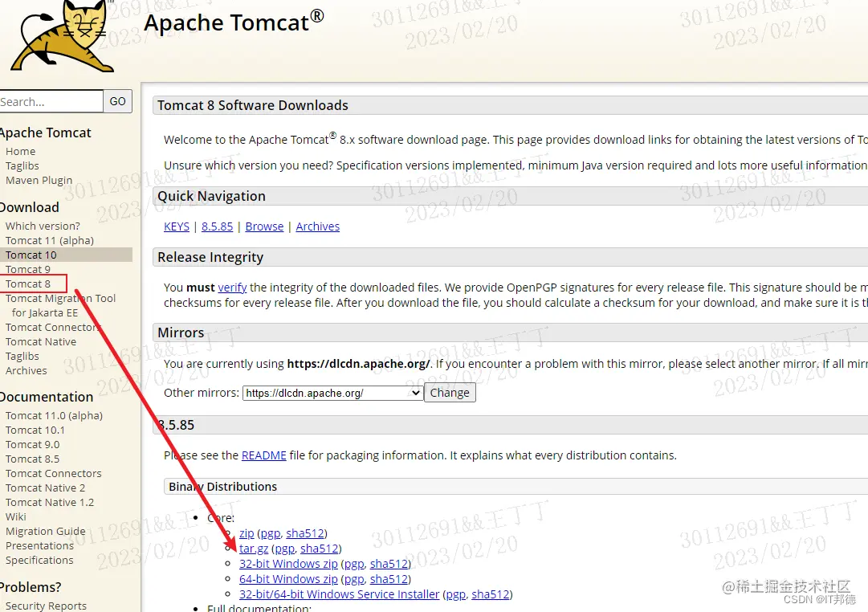Open the Security Reports link
Image resolution: width=868 pixels, height=612 pixels.
46,606
